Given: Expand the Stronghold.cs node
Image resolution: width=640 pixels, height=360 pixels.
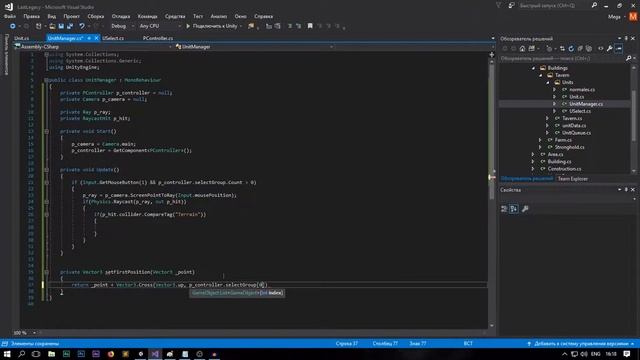Looking at the screenshot, I should pos(540,147).
